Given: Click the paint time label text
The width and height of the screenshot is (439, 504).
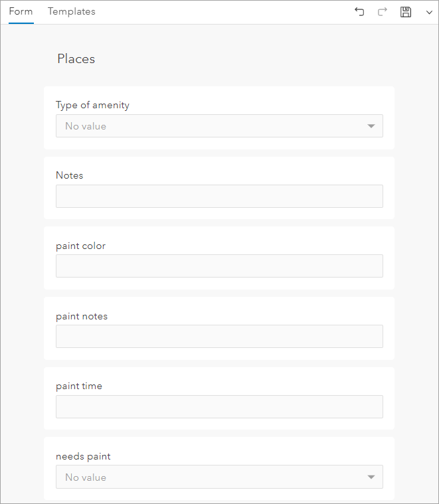Looking at the screenshot, I should 79,386.
